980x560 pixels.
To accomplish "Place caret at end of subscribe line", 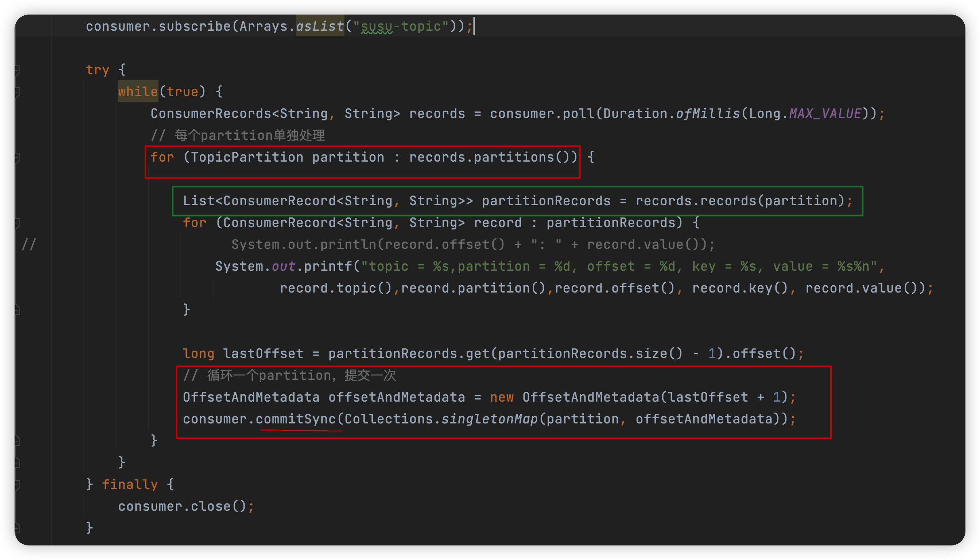I will point(474,27).
